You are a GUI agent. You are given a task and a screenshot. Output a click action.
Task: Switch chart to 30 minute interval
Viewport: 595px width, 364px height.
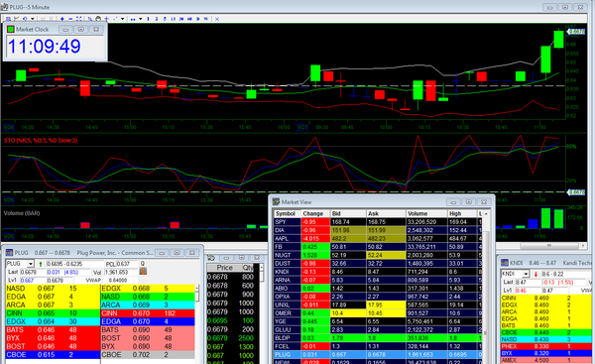181,19
